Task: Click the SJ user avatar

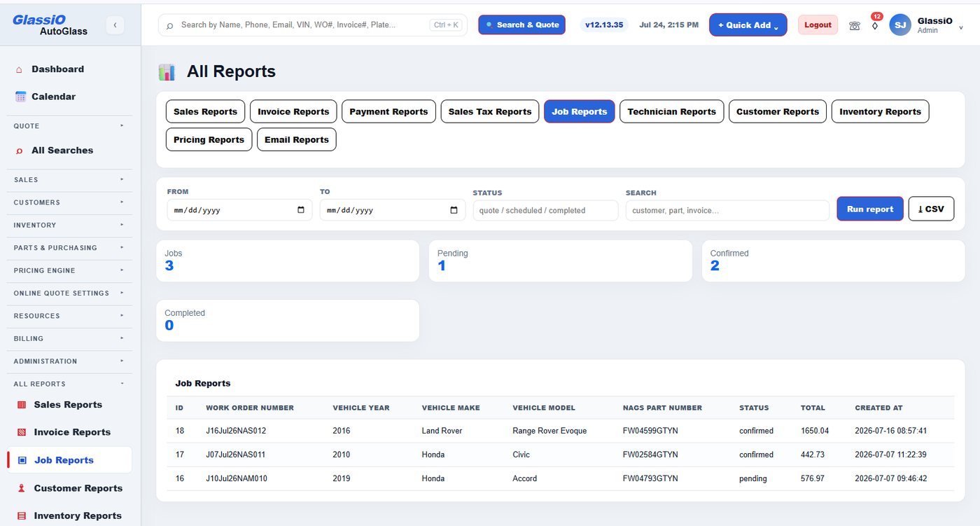Action: [x=900, y=25]
